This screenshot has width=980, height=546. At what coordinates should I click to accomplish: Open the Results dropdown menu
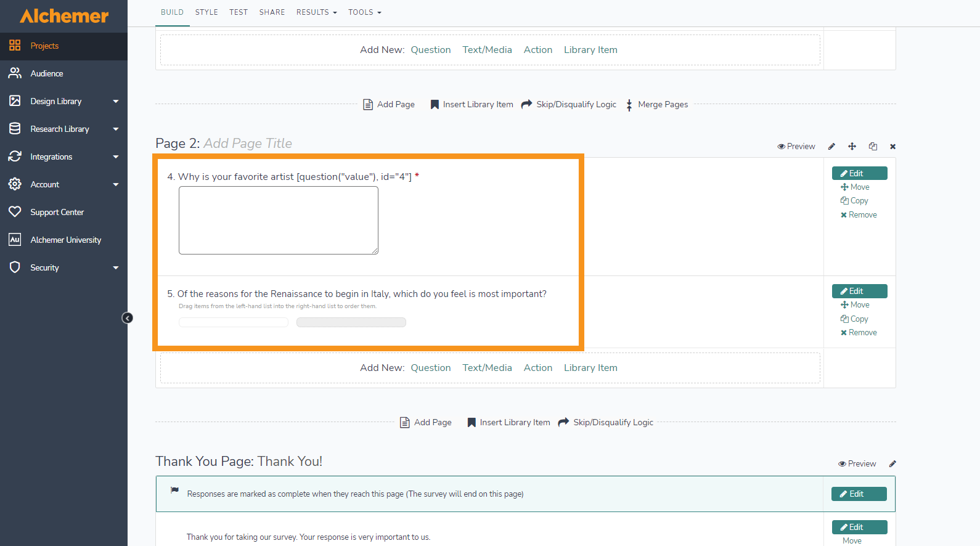pyautogui.click(x=316, y=12)
